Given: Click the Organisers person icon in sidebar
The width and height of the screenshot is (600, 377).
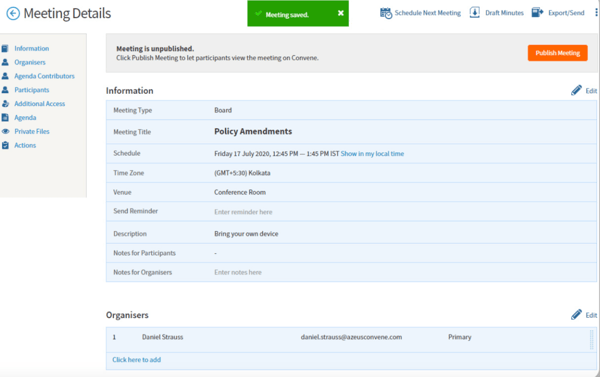Looking at the screenshot, I should point(5,62).
